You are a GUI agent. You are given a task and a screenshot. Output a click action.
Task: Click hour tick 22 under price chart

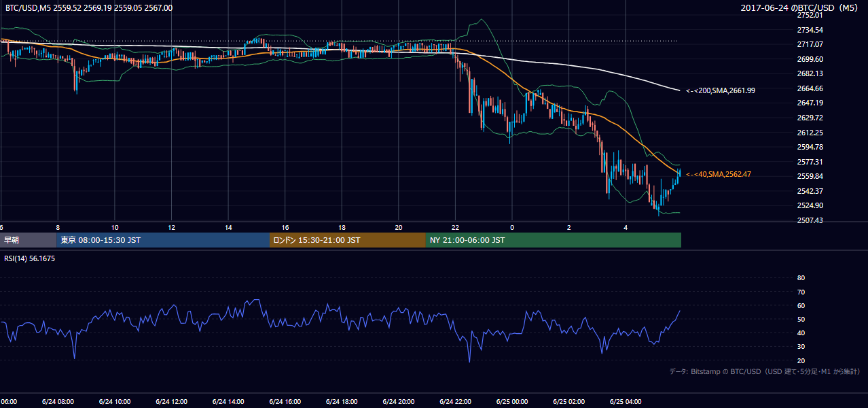click(x=455, y=227)
